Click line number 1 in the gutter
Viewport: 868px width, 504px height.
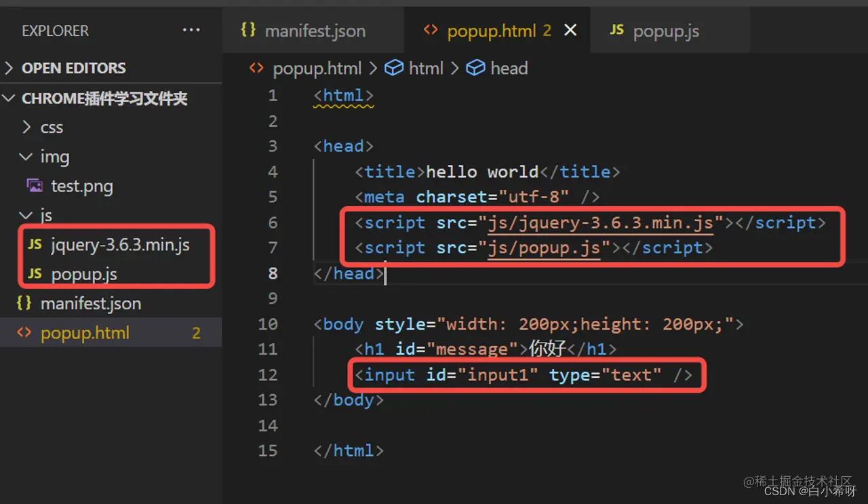pyautogui.click(x=273, y=96)
